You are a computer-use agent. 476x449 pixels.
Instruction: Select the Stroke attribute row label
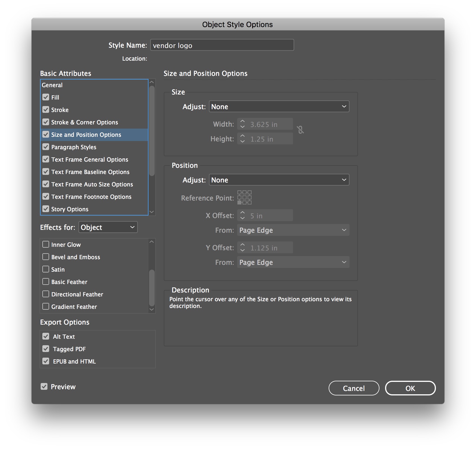pyautogui.click(x=60, y=110)
